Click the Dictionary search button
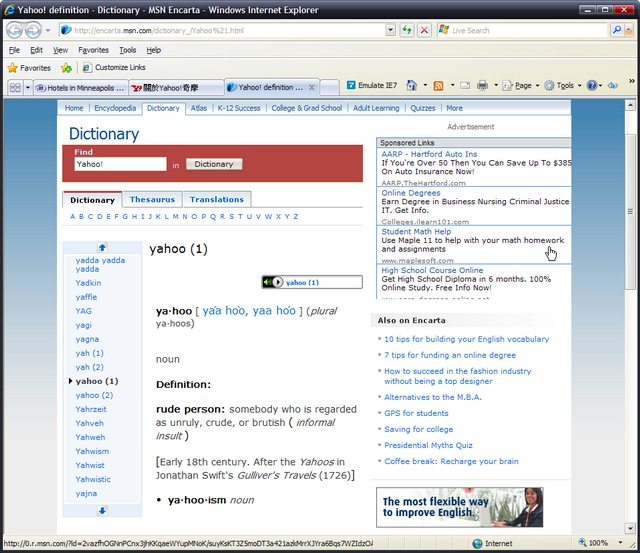 214,164
